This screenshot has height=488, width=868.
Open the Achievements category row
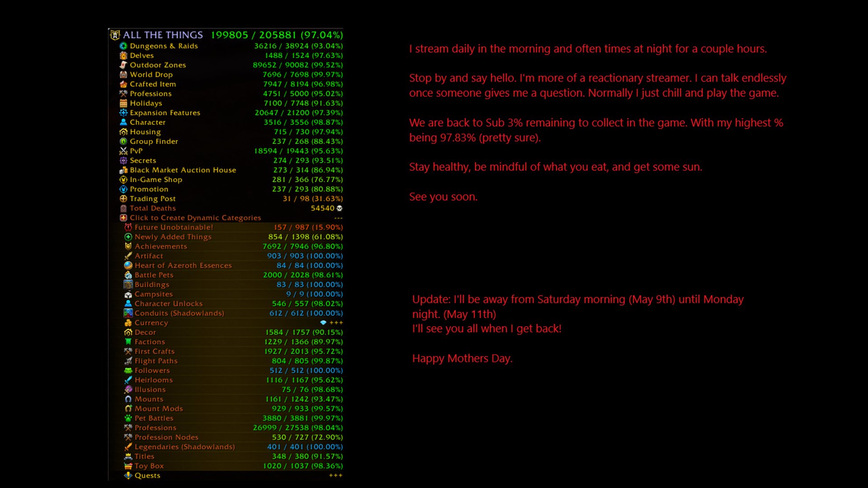233,246
